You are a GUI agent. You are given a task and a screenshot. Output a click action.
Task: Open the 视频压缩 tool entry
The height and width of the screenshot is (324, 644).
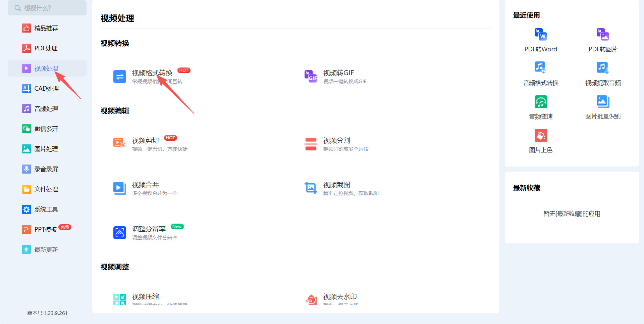click(x=145, y=297)
